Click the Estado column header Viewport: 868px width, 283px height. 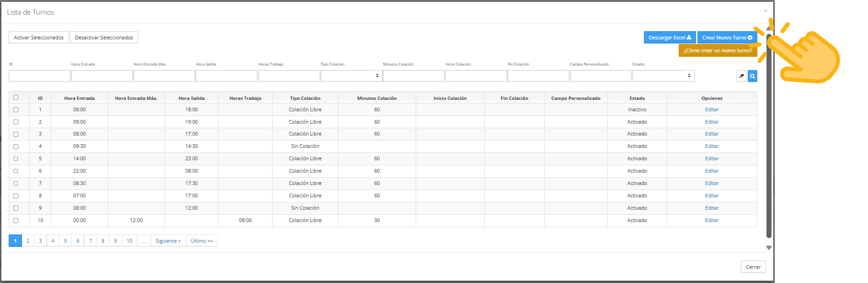[637, 98]
